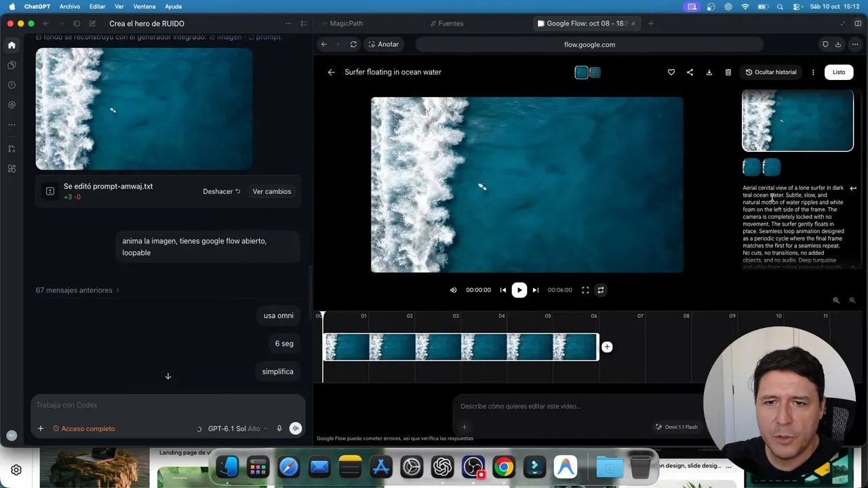Screen dimensions: 868x488
Task: Expand the 67 mensajes anteriores section
Action: click(77, 290)
